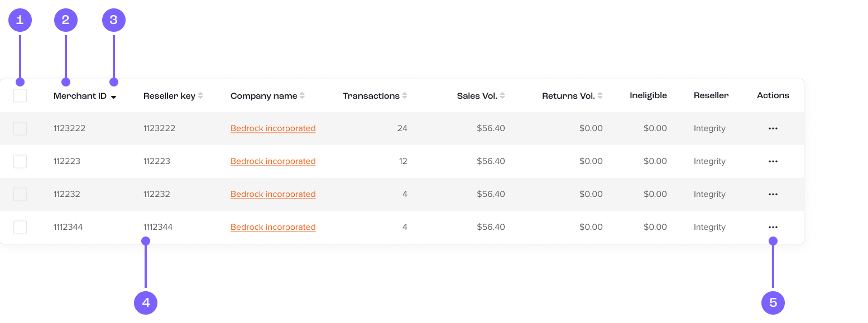Sort by Sales Vol. column
The width and height of the screenshot is (868, 323).
point(502,96)
